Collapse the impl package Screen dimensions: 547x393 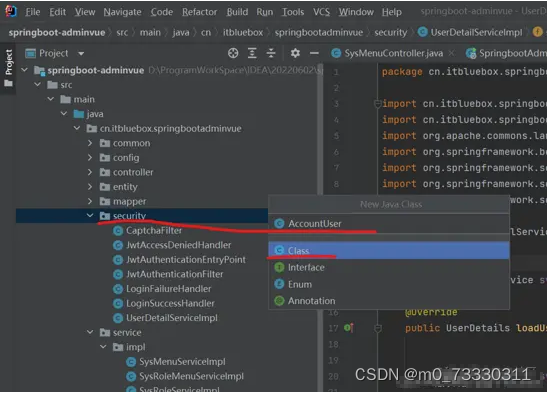click(103, 347)
